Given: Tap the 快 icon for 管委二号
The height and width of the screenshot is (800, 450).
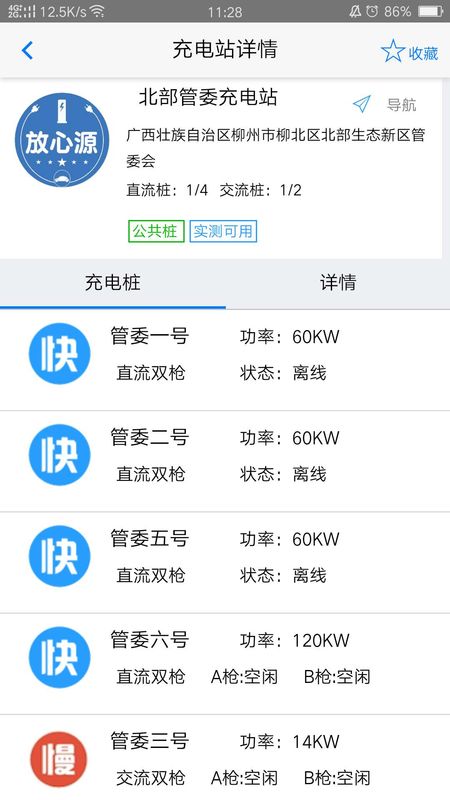Looking at the screenshot, I should pyautogui.click(x=59, y=455).
